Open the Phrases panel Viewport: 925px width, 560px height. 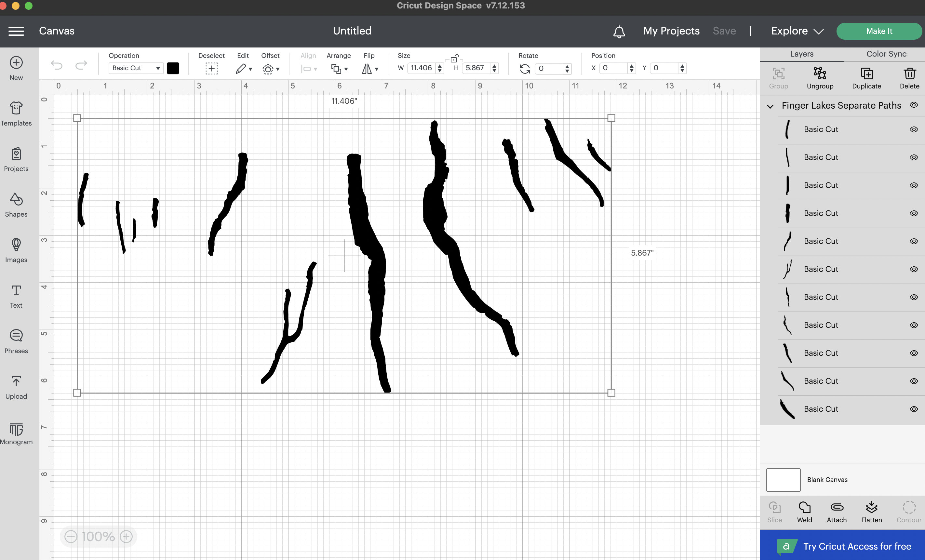point(16,341)
